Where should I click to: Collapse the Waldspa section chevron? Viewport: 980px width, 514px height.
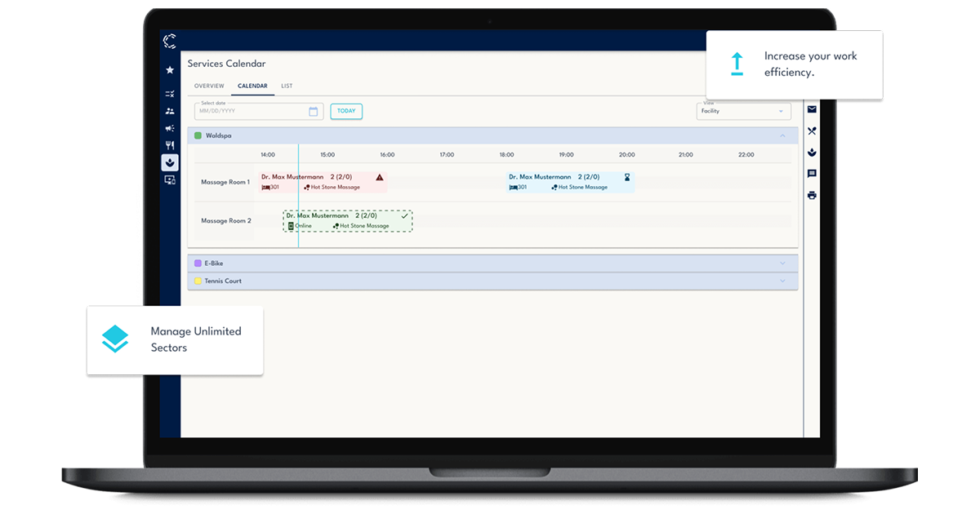[782, 135]
